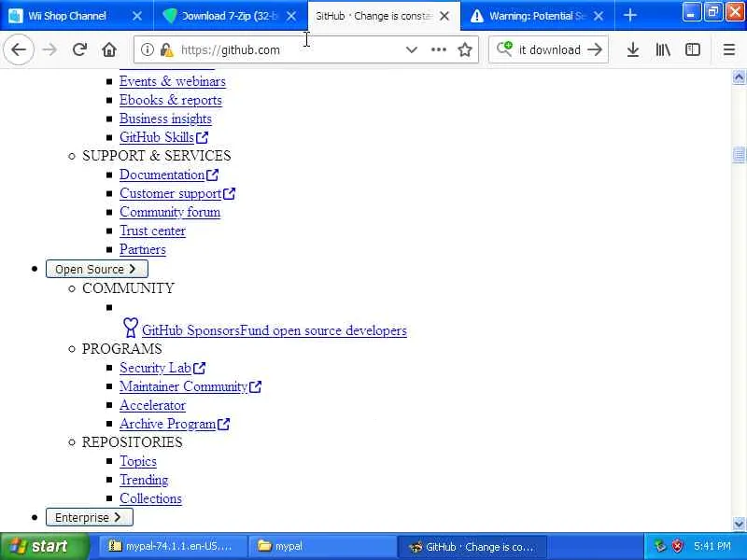Switch to mypal-74.1.1.en-US taskbar window
This screenshot has height=560, width=747.
pos(174,546)
